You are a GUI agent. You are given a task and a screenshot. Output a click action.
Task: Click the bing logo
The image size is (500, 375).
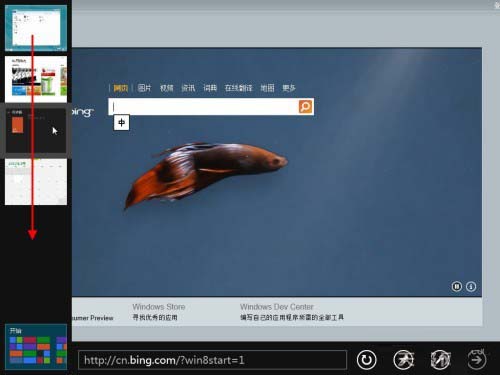tap(83, 112)
